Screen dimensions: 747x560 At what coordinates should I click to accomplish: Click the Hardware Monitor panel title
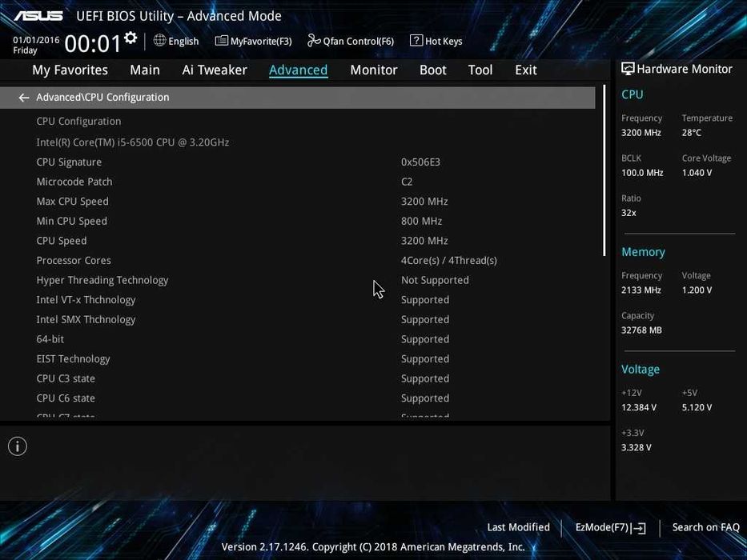click(684, 69)
